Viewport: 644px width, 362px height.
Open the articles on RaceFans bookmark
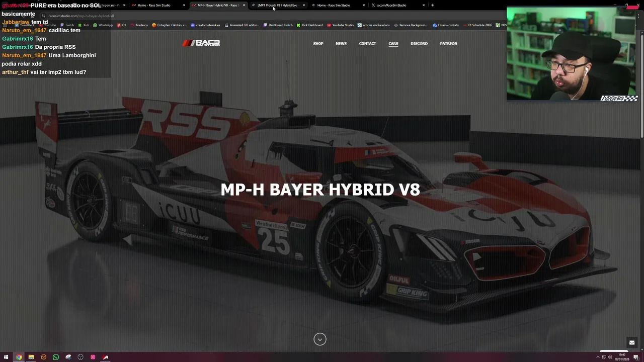(374, 25)
